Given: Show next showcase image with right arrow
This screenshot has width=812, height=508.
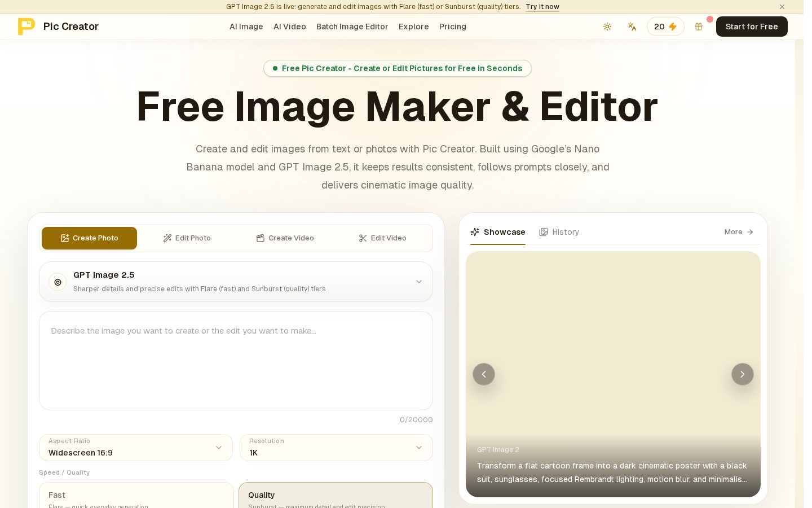Looking at the screenshot, I should tap(743, 374).
